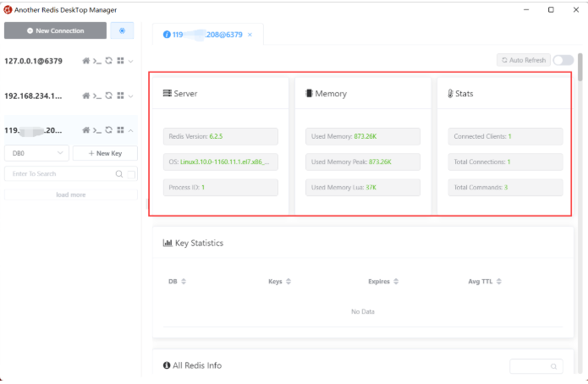Close the 119...208@6379 tab

coord(250,35)
